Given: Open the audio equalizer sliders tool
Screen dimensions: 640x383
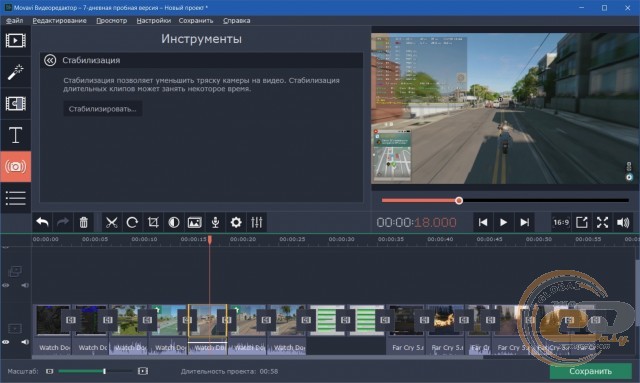Looking at the screenshot, I should [257, 223].
